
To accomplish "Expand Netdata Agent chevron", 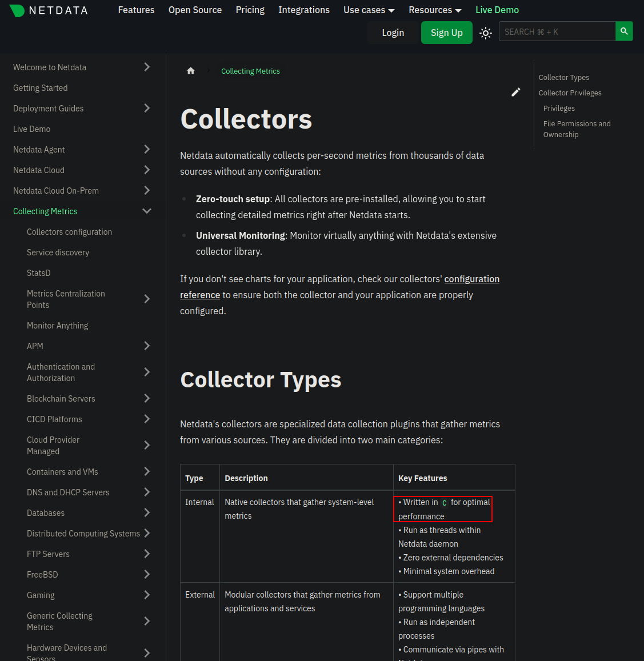I will [x=147, y=149].
